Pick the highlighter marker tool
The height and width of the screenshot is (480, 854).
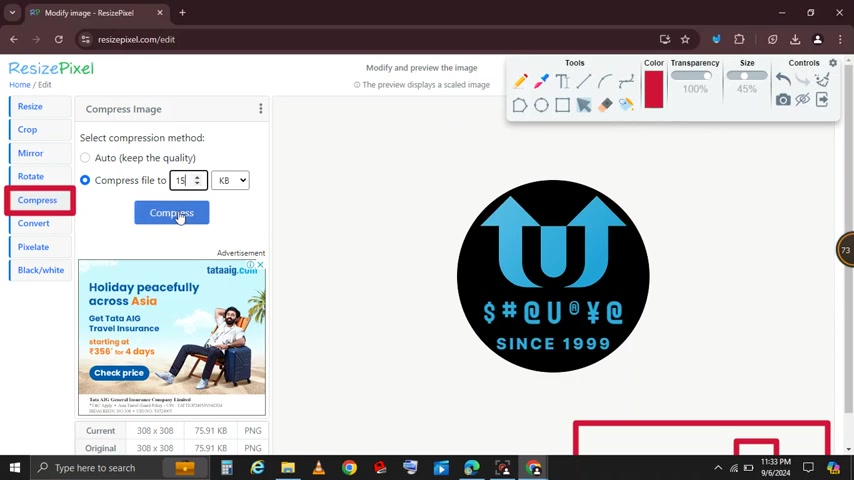541,82
